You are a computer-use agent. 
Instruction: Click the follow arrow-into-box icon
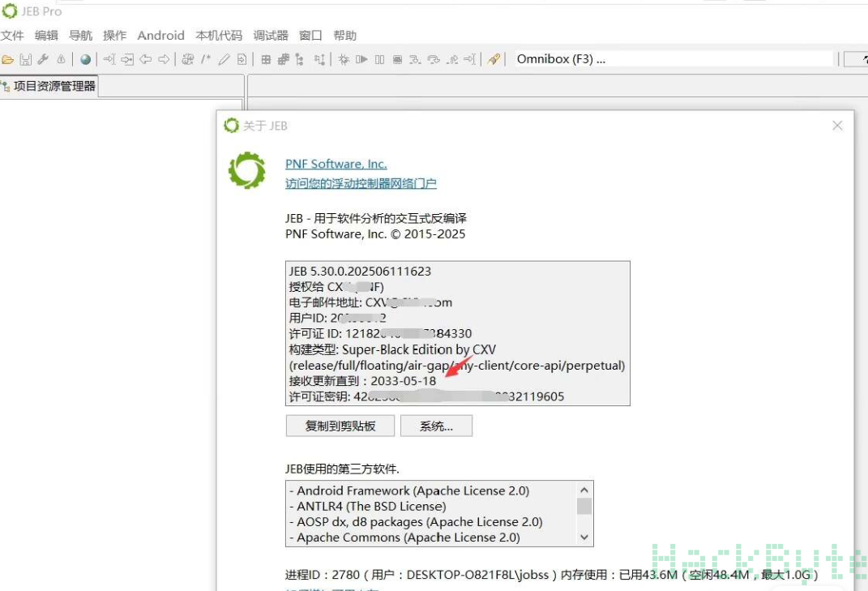pos(127,59)
